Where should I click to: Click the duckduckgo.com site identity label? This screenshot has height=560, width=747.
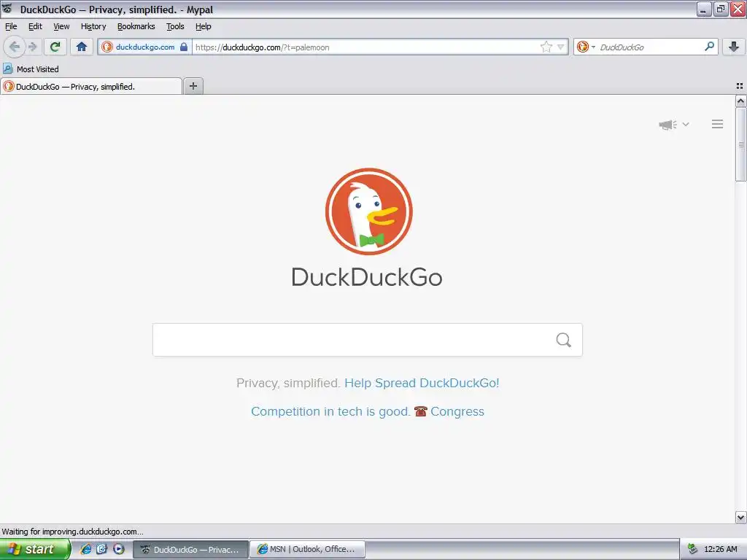point(145,47)
